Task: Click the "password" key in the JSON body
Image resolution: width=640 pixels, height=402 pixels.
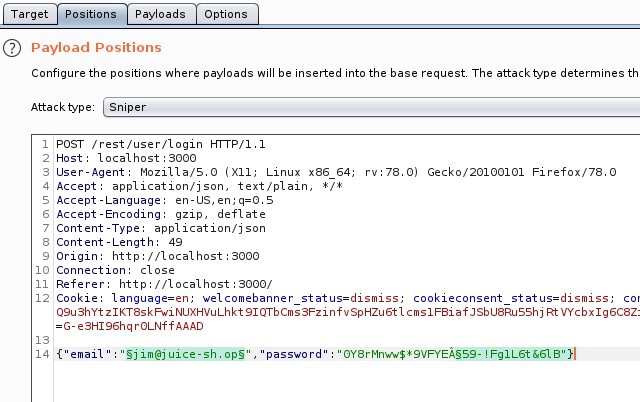Action: (x=293, y=354)
